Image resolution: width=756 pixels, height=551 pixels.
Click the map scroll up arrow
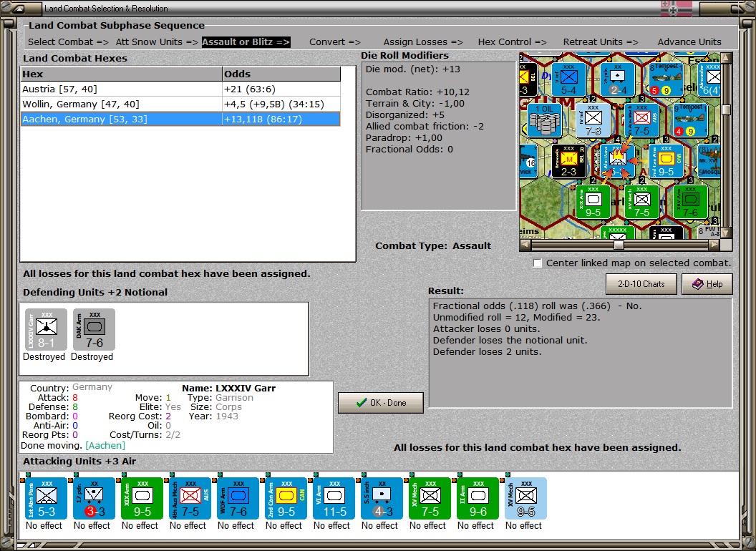[726, 57]
